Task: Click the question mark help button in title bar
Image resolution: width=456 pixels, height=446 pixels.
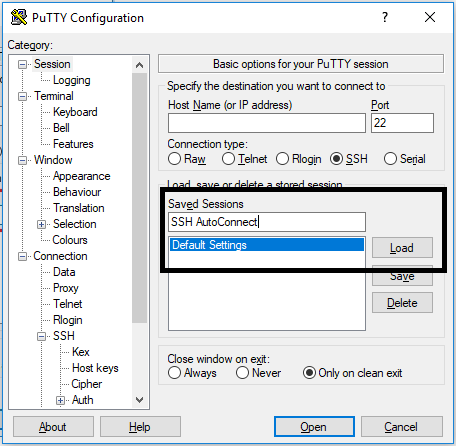Action: coord(385,17)
